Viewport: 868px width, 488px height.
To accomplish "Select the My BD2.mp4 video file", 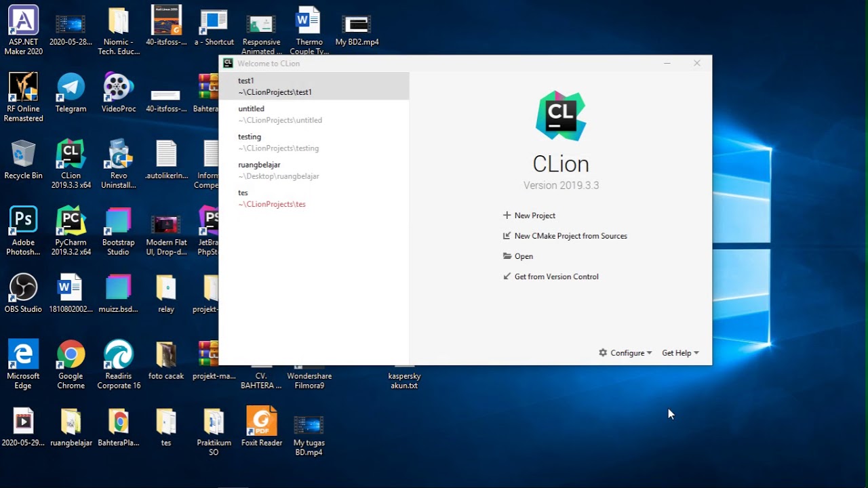I will pyautogui.click(x=357, y=30).
